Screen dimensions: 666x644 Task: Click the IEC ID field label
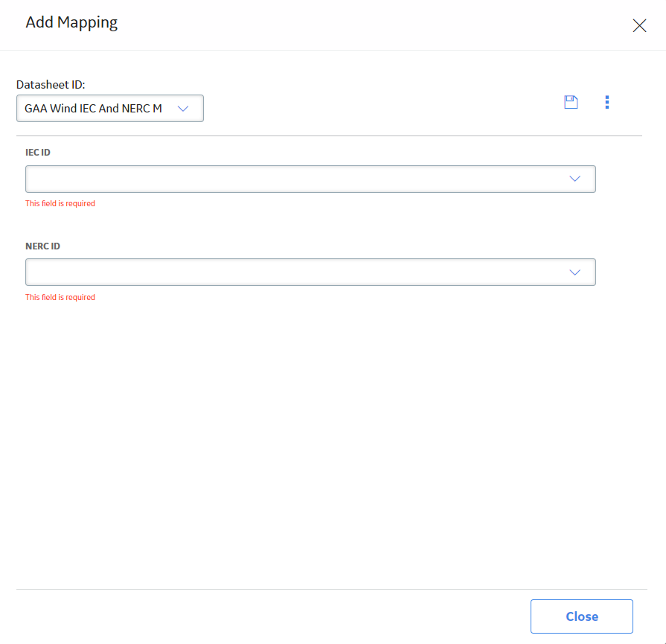pyautogui.click(x=38, y=152)
